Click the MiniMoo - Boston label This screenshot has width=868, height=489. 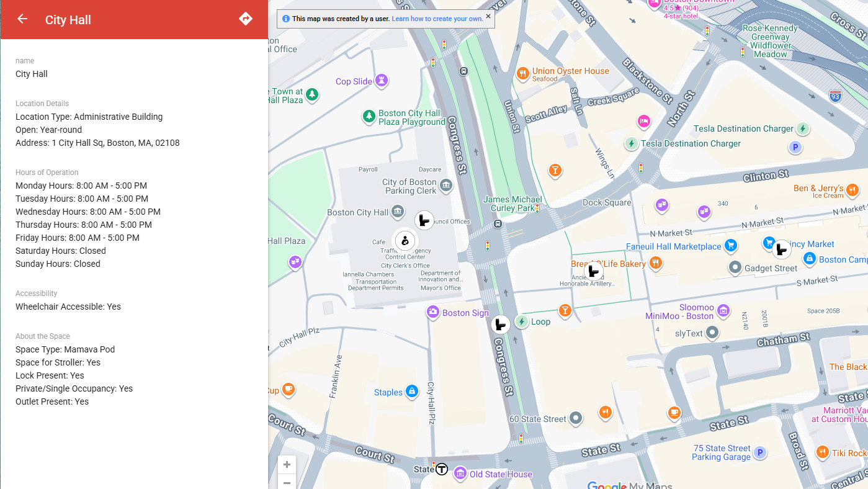(679, 316)
